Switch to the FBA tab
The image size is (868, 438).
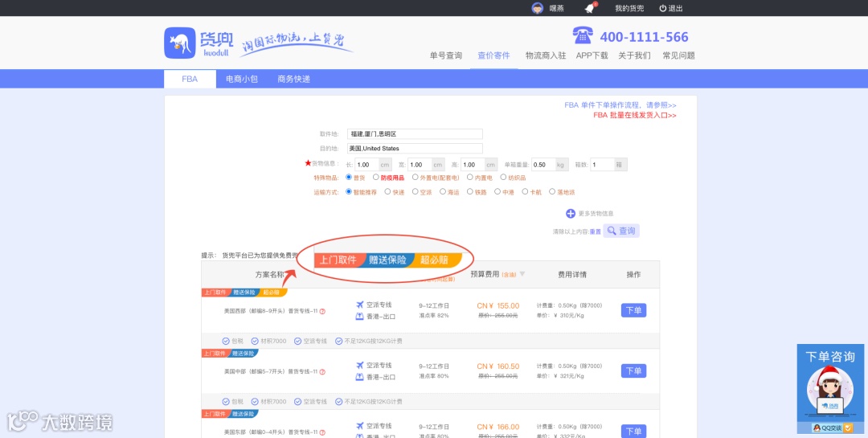[190, 80]
